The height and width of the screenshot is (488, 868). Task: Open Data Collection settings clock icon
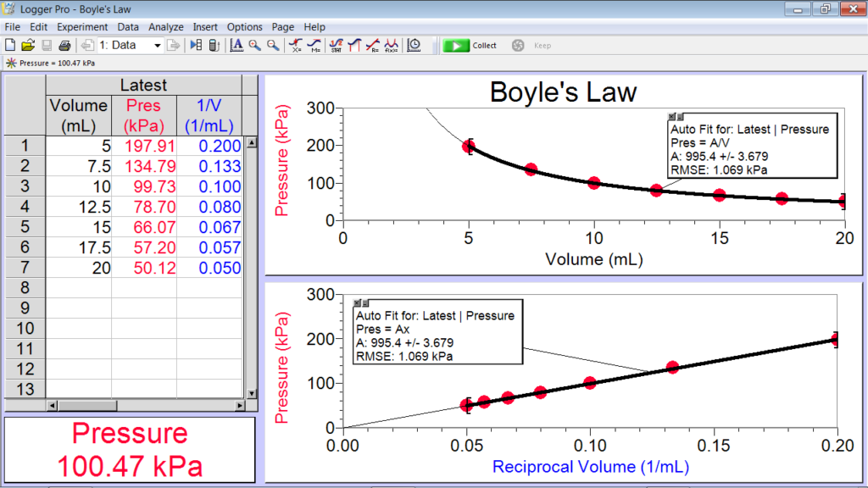(414, 46)
